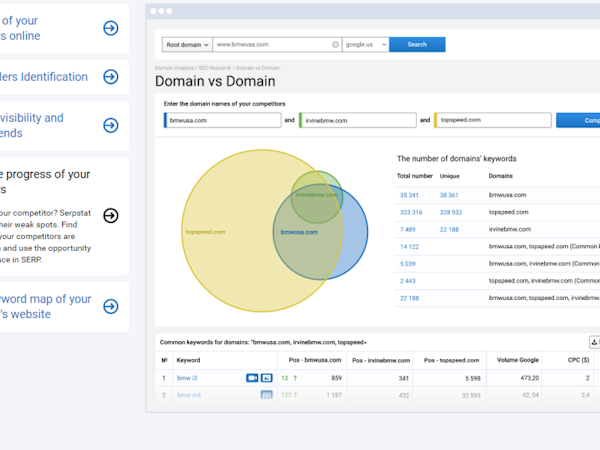The height and width of the screenshot is (450, 600).
Task: Sort by the CPC ($) column header
Action: 578,360
